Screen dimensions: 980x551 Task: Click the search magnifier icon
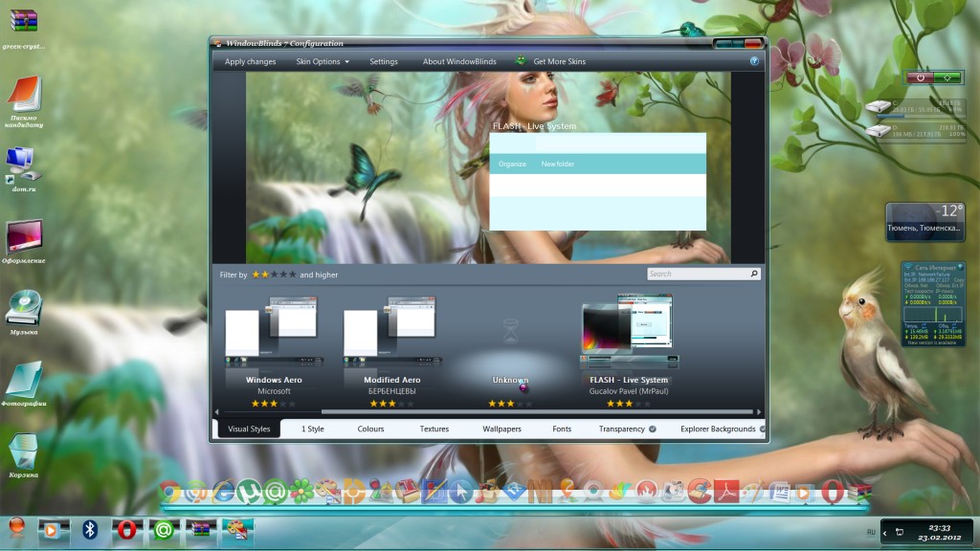click(x=754, y=274)
